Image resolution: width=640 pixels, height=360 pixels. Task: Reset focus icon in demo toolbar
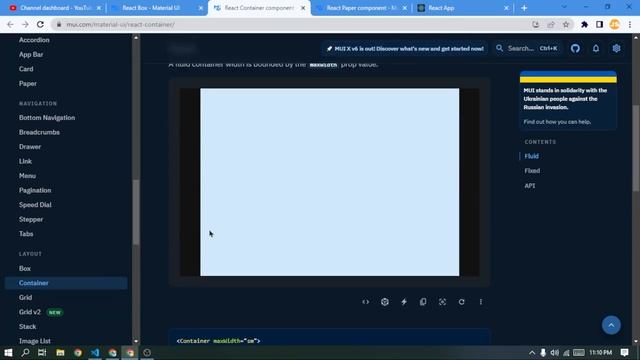click(442, 302)
